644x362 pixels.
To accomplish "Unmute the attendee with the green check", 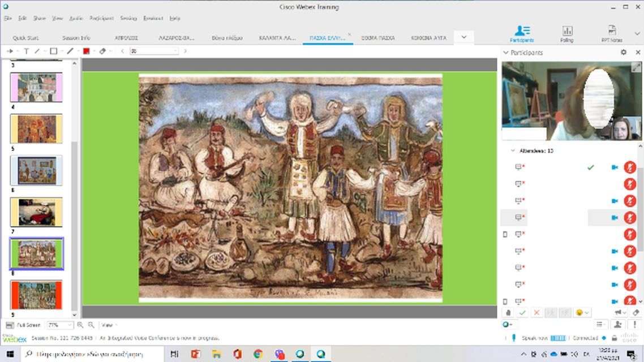I will [x=630, y=167].
